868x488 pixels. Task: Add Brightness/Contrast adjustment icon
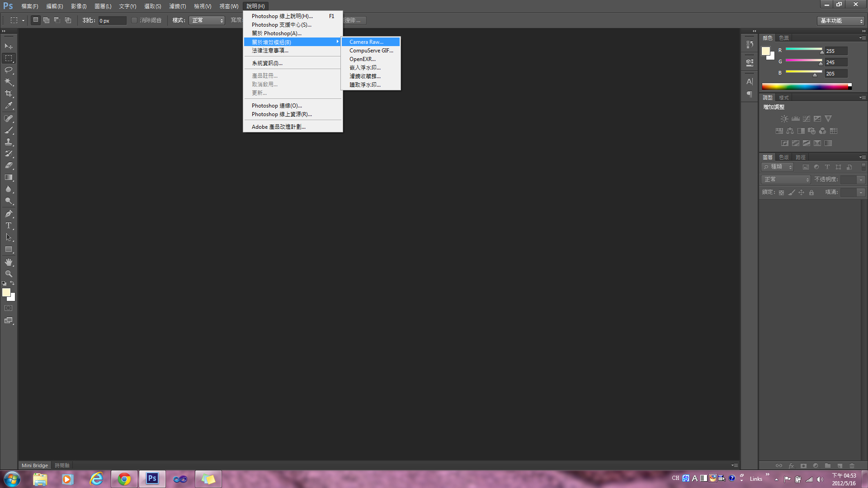click(784, 119)
